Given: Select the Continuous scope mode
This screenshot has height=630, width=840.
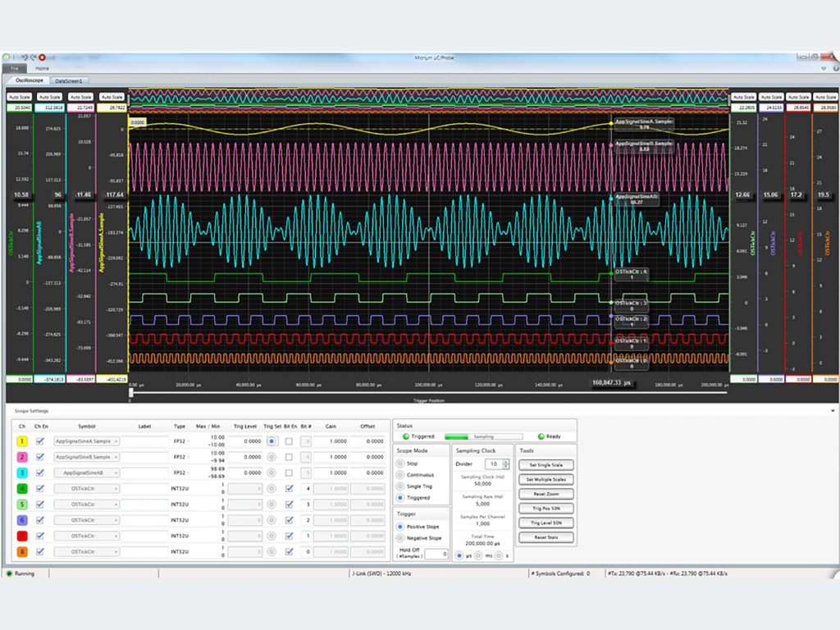Looking at the screenshot, I should click(x=400, y=475).
